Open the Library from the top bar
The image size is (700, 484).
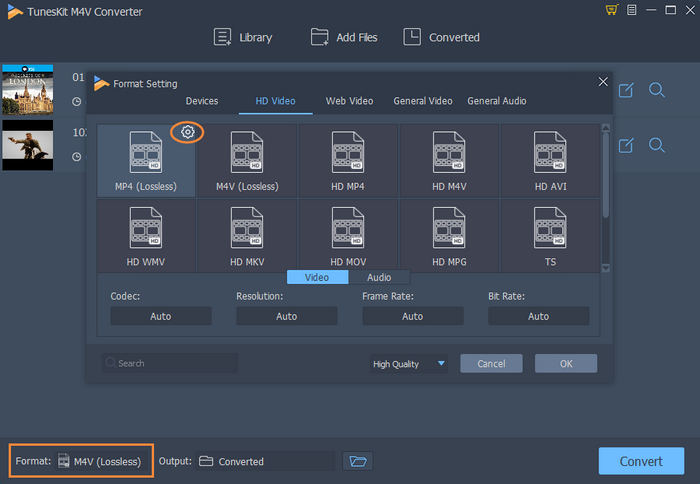coord(242,37)
